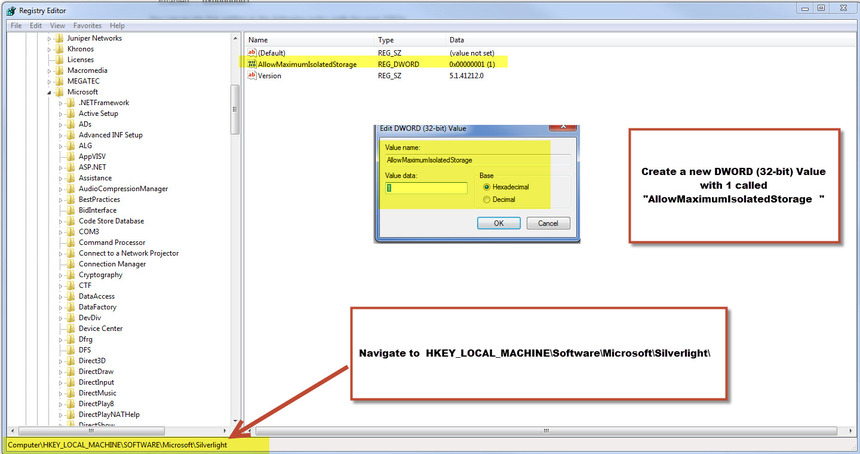Screen dimensions: 860x454
Task: Click the COM3 folder icon
Action: coord(71,232)
